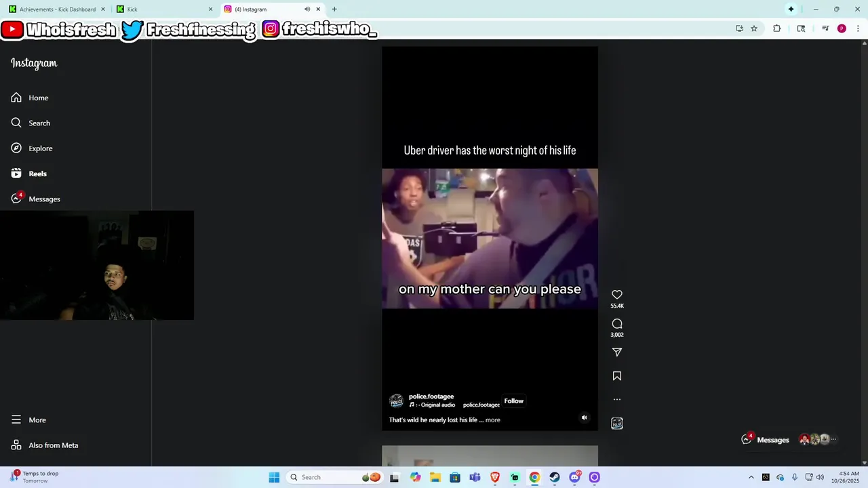Switch to the Achievements - Kick Dashboard tab
The width and height of the screenshot is (868, 488).
[x=58, y=9]
